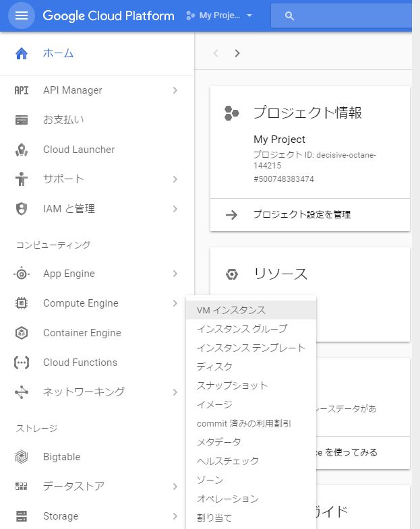This screenshot has height=529, width=420.
Task: Click the next arrow above the cards
Action: coord(237,53)
